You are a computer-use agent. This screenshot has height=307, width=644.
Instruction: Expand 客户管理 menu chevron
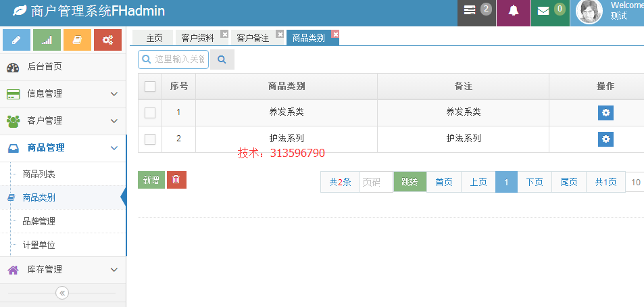click(114, 121)
